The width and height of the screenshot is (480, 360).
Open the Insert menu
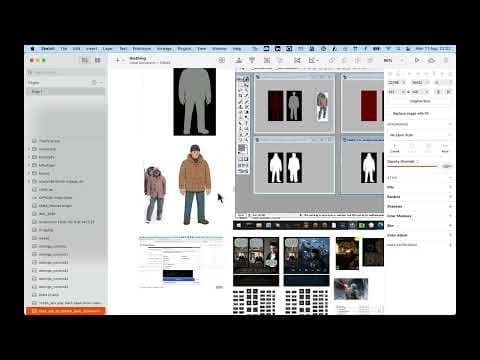click(x=91, y=49)
